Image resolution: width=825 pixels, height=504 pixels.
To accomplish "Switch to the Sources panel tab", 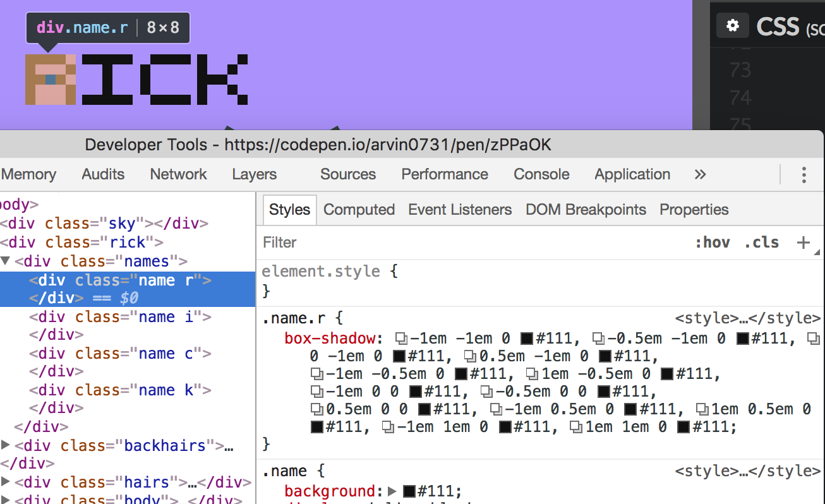I will point(348,174).
